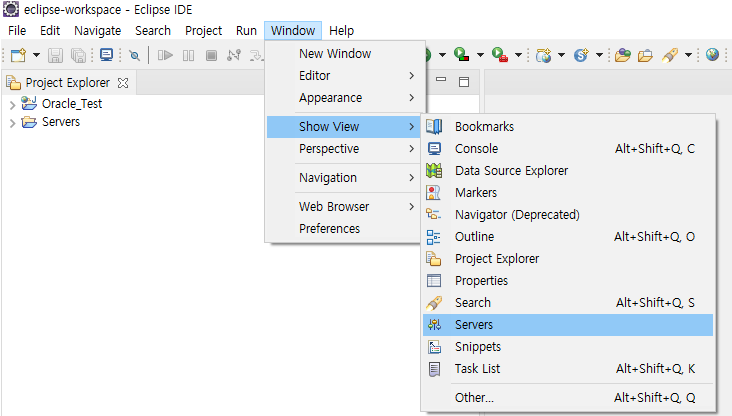732x416 pixels.
Task: Click the Coverage run icon
Action: click(x=461, y=55)
